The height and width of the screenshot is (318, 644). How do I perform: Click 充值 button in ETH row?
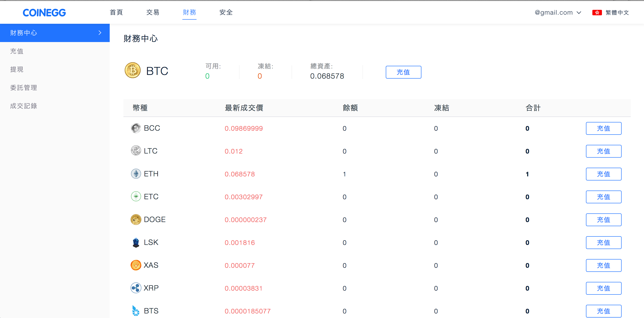(604, 174)
